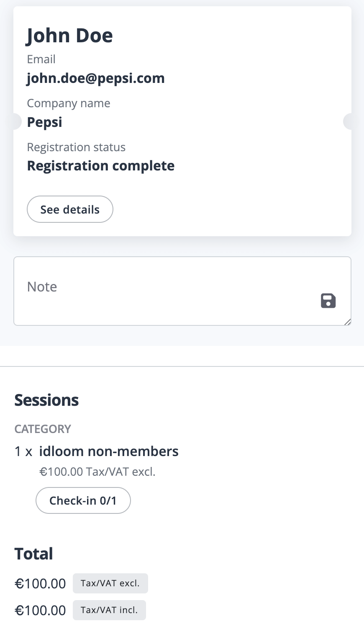The height and width of the screenshot is (629, 364).
Task: Click the Sessions section heading
Action: 46,400
